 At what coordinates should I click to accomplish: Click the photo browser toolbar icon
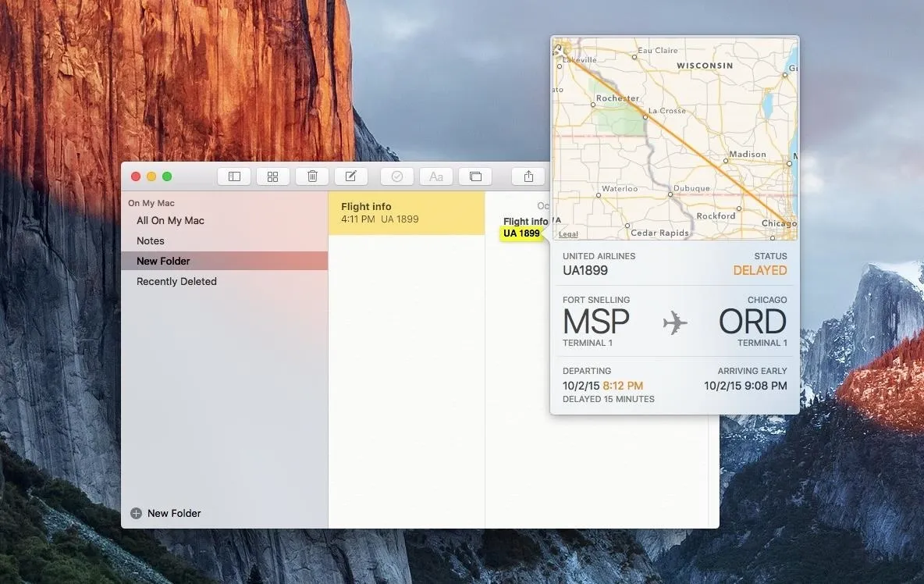(x=475, y=176)
